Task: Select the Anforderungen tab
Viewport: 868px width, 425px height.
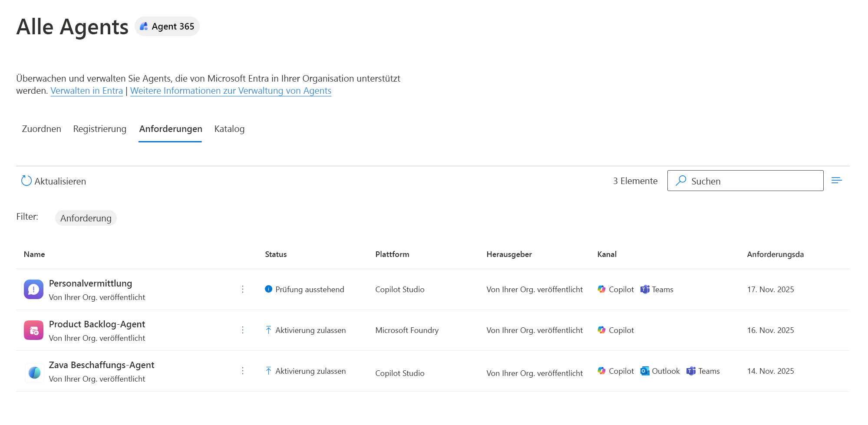Action: click(171, 129)
